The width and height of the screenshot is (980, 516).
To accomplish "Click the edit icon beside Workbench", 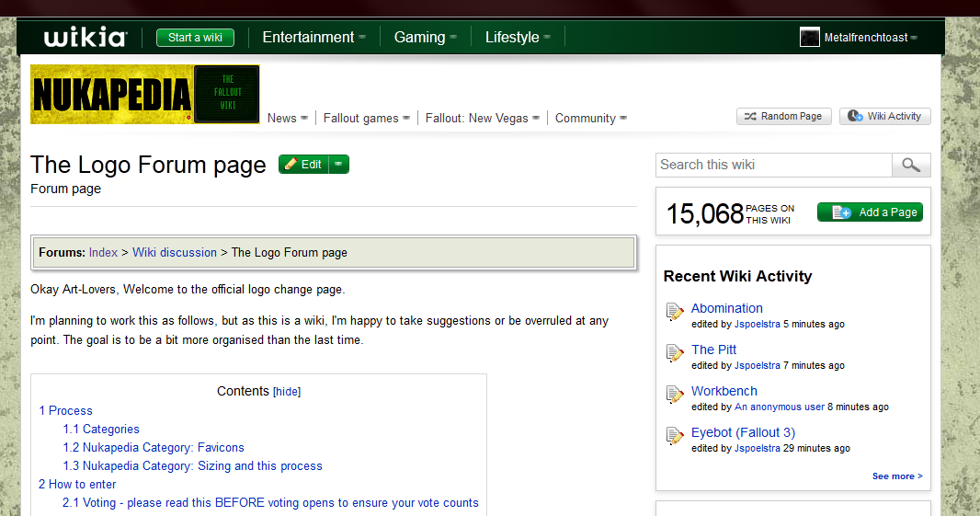I will pyautogui.click(x=675, y=394).
